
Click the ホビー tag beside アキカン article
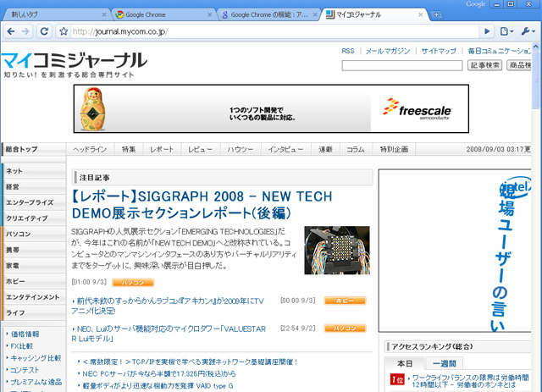click(345, 301)
